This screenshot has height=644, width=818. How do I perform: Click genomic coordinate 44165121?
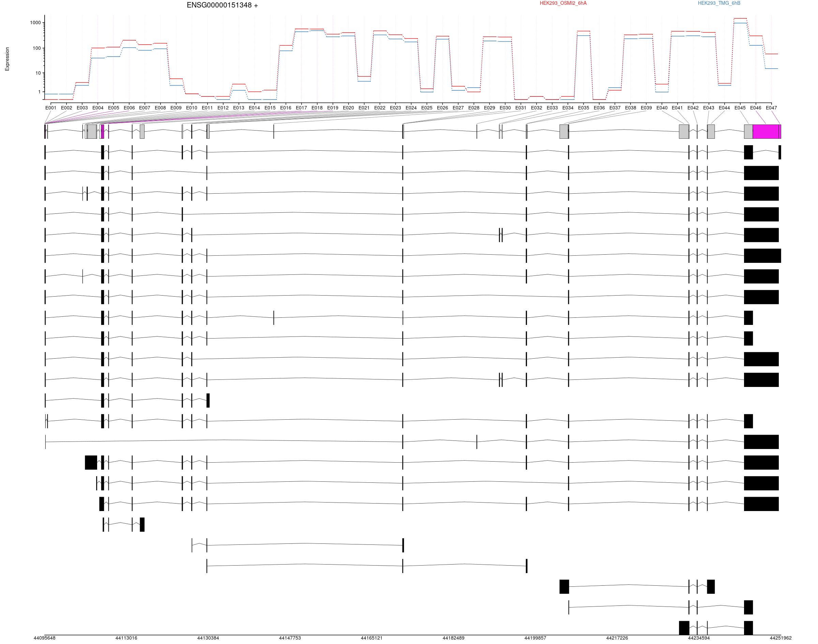pyautogui.click(x=372, y=638)
